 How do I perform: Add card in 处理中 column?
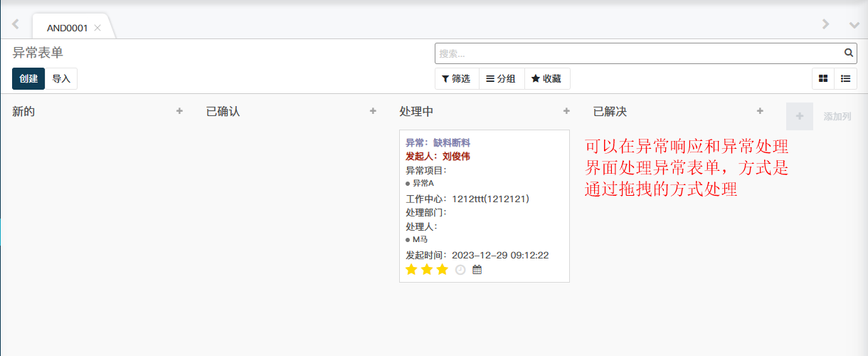[x=566, y=111]
